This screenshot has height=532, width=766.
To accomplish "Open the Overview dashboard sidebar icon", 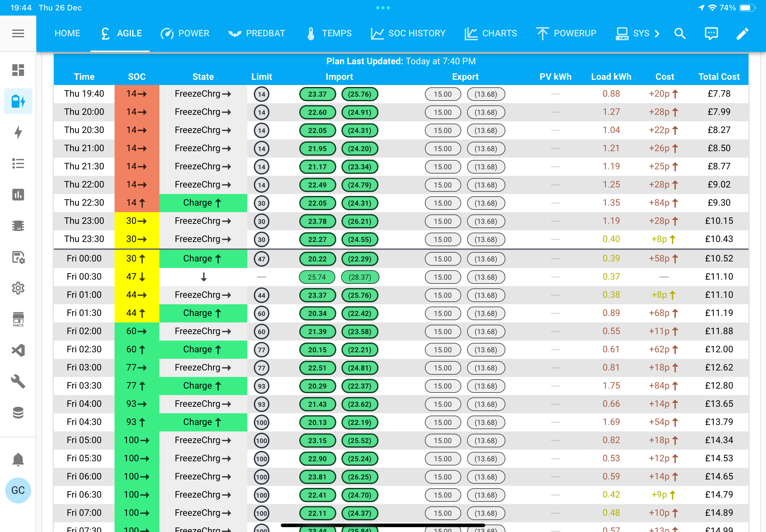I will pyautogui.click(x=18, y=70).
